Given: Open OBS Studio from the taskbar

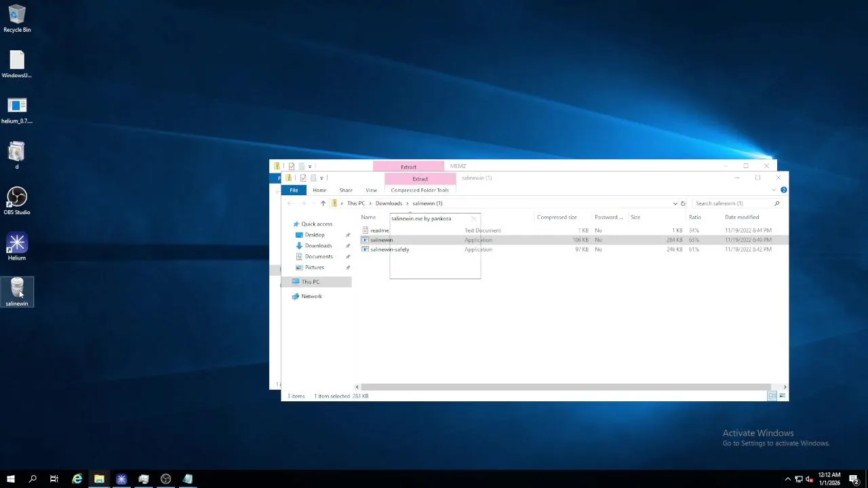Looking at the screenshot, I should pyautogui.click(x=165, y=479).
